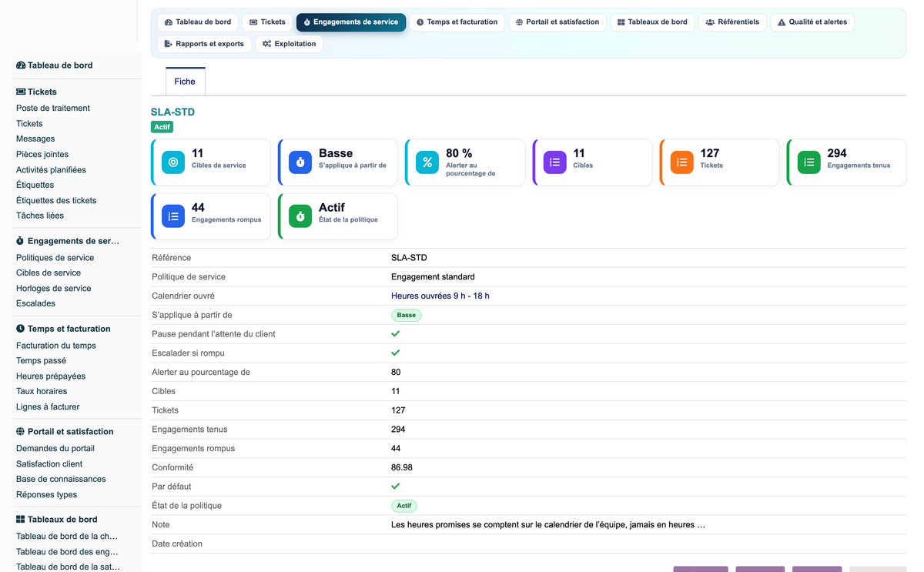Open the Référentiels top menu
This screenshot has width=924, height=572.
click(x=732, y=22)
